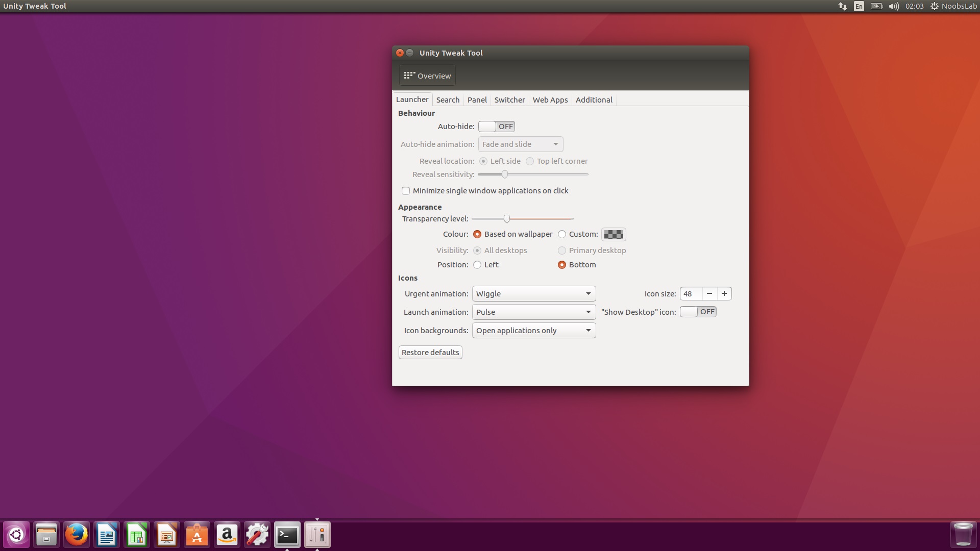Open LibreOffice Impress from the launcher

(167, 535)
